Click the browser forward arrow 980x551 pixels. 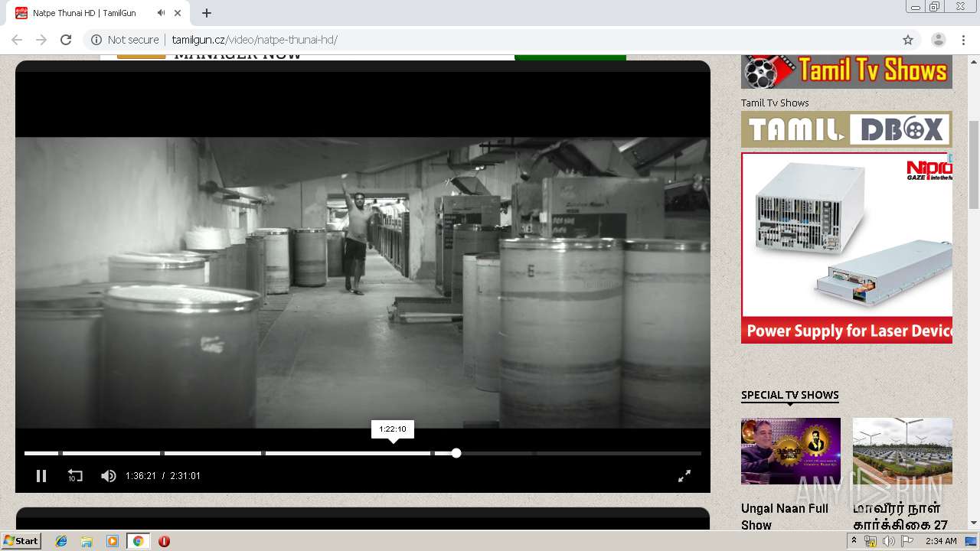pyautogui.click(x=41, y=40)
